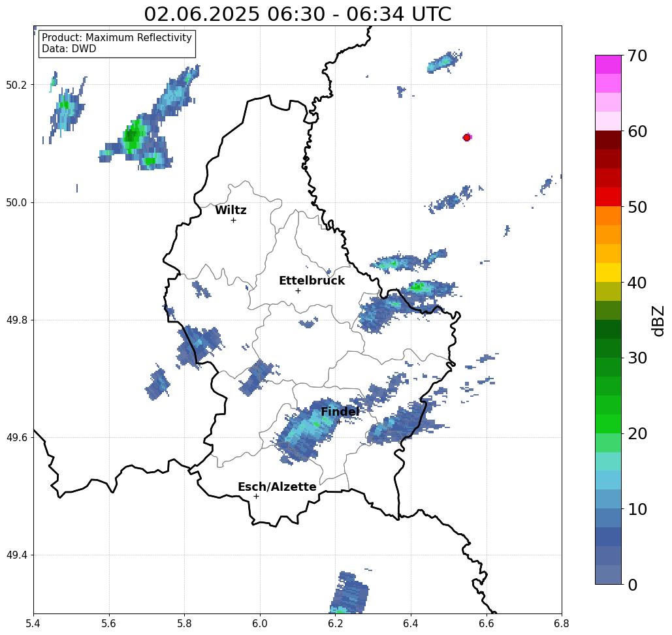672x635 pixels.
Task: Click the 0 dBZ colorbar tick label
Action: (632, 585)
